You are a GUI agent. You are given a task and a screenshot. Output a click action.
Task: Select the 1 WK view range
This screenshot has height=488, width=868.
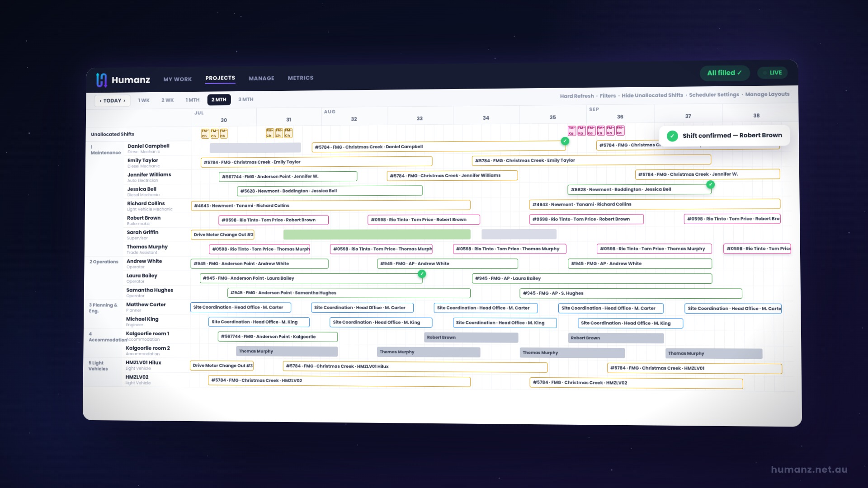[144, 100]
